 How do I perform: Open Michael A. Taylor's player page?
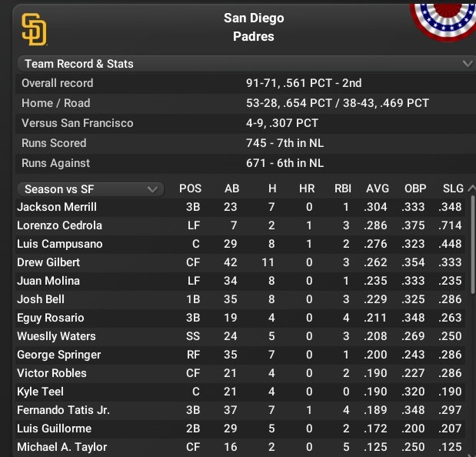coord(62,447)
